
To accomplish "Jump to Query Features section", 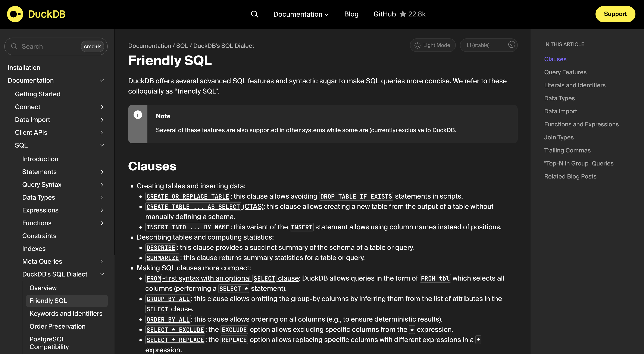I will pyautogui.click(x=565, y=72).
